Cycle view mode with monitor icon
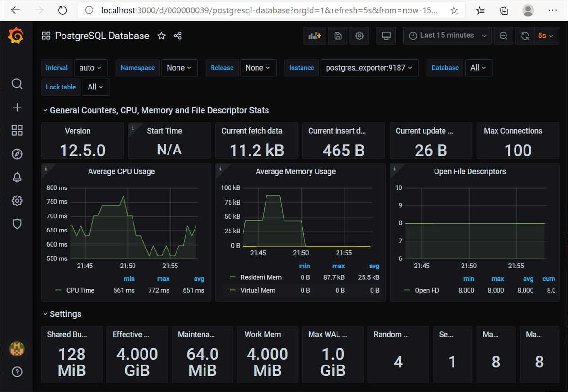The image size is (568, 392). tap(386, 36)
